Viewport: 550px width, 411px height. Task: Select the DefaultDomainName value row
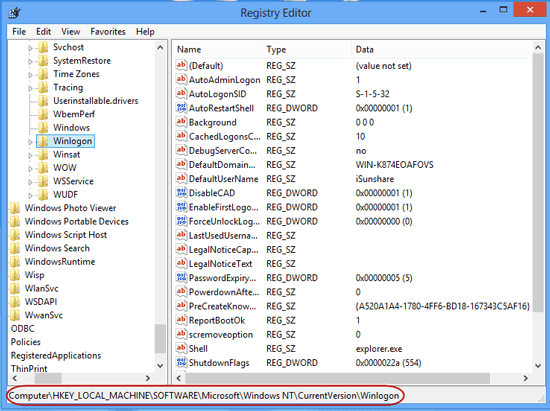tap(354, 164)
